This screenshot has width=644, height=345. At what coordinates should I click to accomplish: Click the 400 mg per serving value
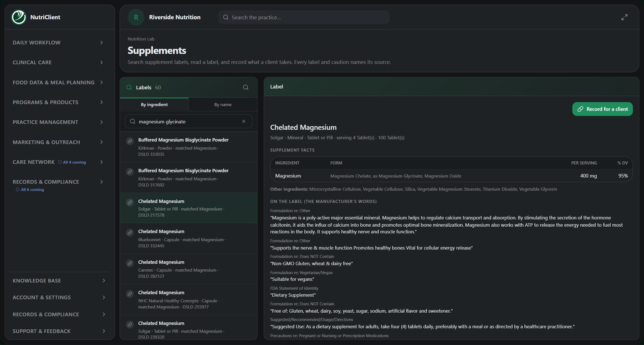(x=588, y=176)
